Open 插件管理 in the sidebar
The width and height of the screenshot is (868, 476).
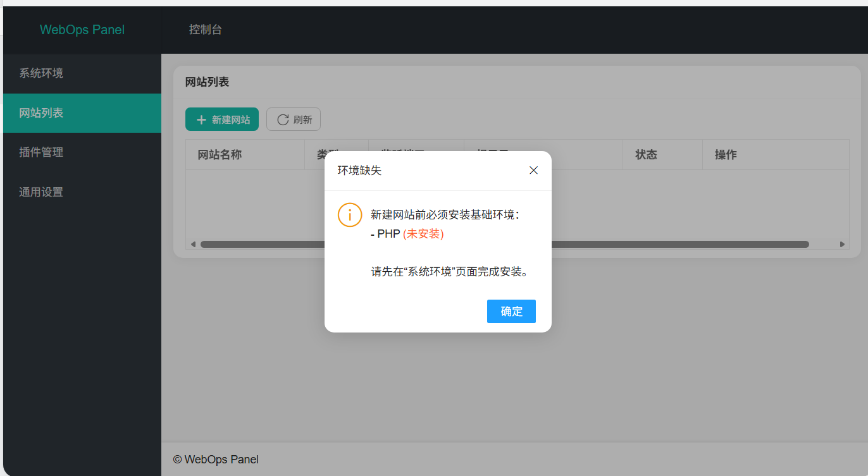tap(82, 152)
